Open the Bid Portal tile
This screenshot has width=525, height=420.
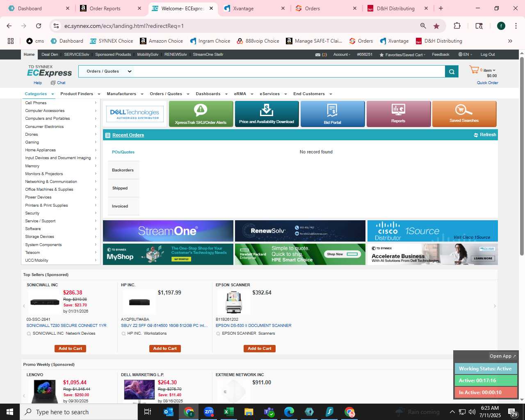pos(332,114)
